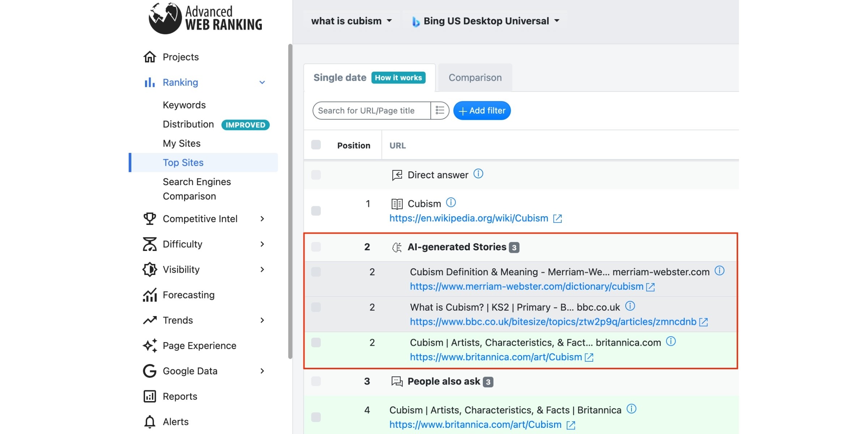Click info icon for AI-story Britannica result

tap(671, 341)
